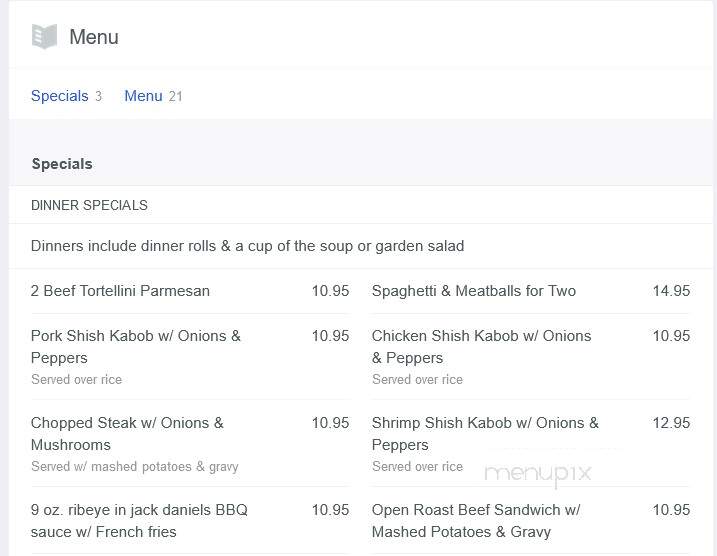Click the Specials item count 3
The image size is (717, 556).
click(x=98, y=96)
